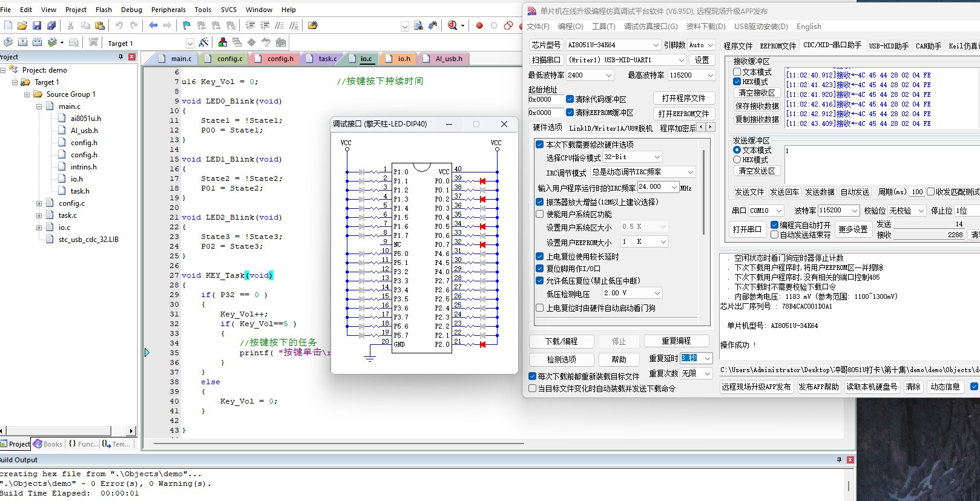This screenshot has height=501, width=980.
Task: Click the Find in file document icon
Action: [x=418, y=25]
